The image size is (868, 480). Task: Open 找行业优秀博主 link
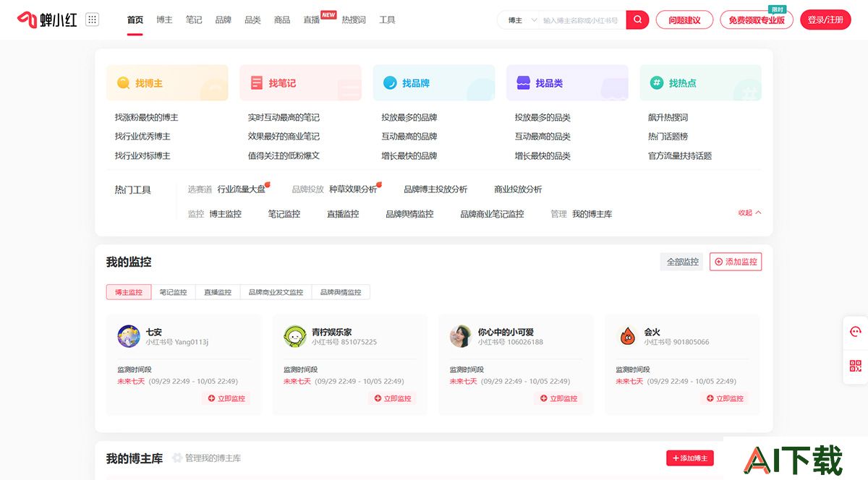[142, 136]
